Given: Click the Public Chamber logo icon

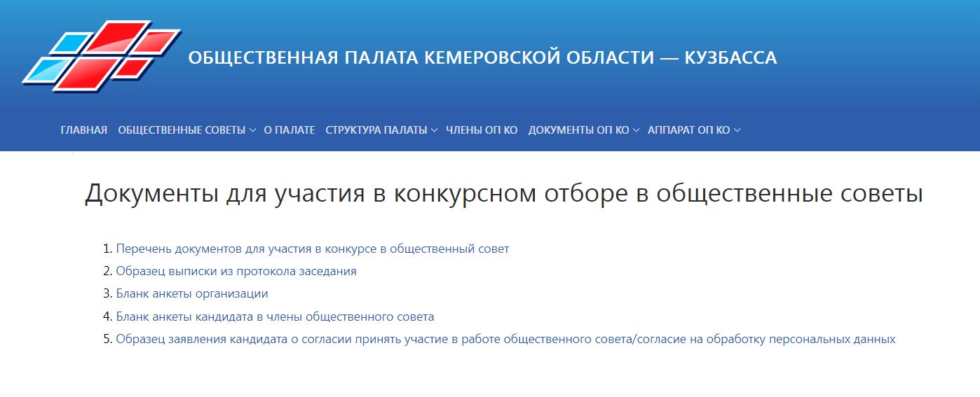Looking at the screenshot, I should coord(102,57).
